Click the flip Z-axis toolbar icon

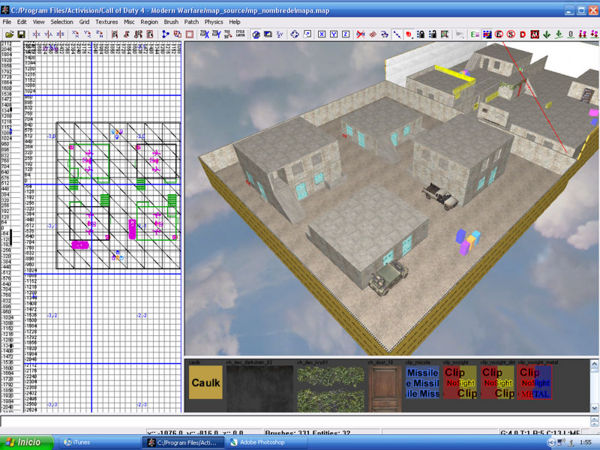click(60, 34)
